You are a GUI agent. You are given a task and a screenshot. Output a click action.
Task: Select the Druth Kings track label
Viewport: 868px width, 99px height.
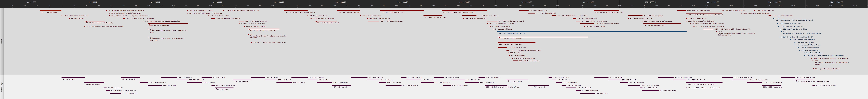(x=1, y=87)
